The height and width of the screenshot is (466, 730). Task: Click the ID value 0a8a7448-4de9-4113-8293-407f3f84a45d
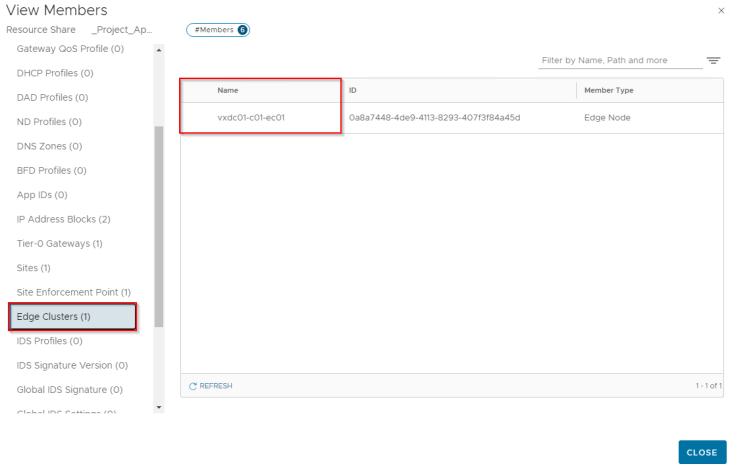click(434, 118)
